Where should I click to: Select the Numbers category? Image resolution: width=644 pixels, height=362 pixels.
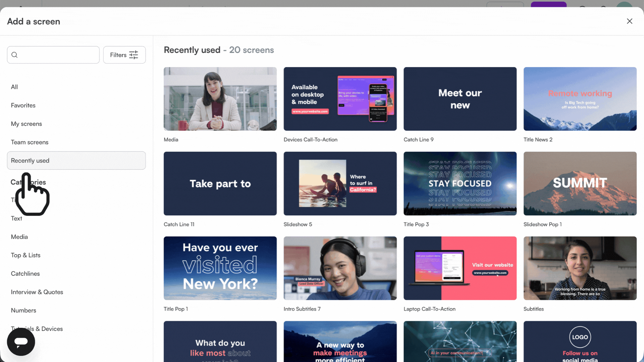click(x=23, y=310)
